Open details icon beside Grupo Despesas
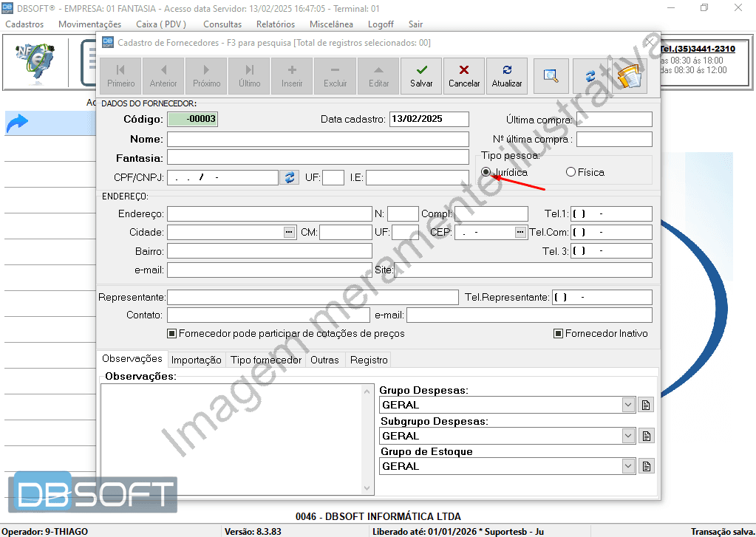Image resolution: width=756 pixels, height=537 pixels. [x=647, y=405]
